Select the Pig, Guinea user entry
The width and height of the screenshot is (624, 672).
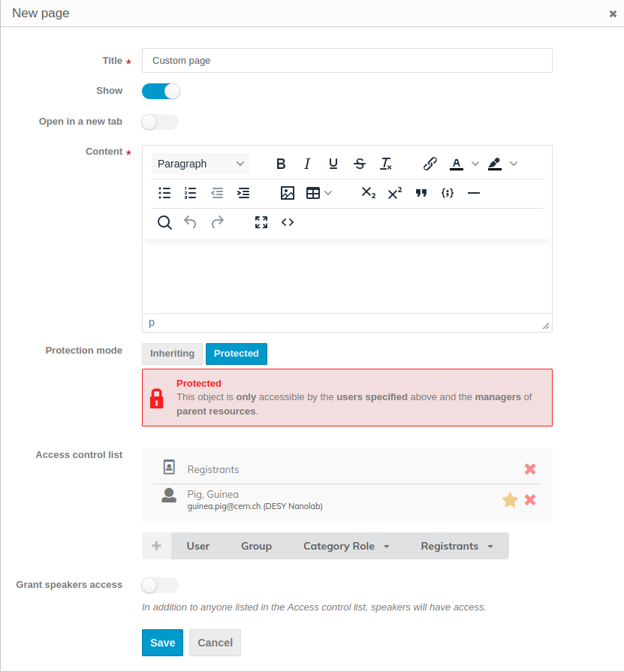(x=347, y=500)
